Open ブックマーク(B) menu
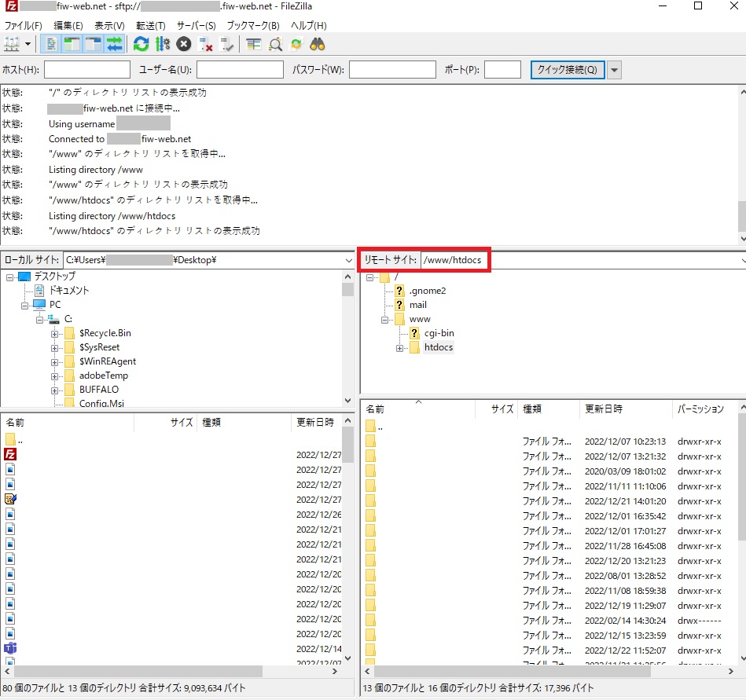 click(253, 26)
